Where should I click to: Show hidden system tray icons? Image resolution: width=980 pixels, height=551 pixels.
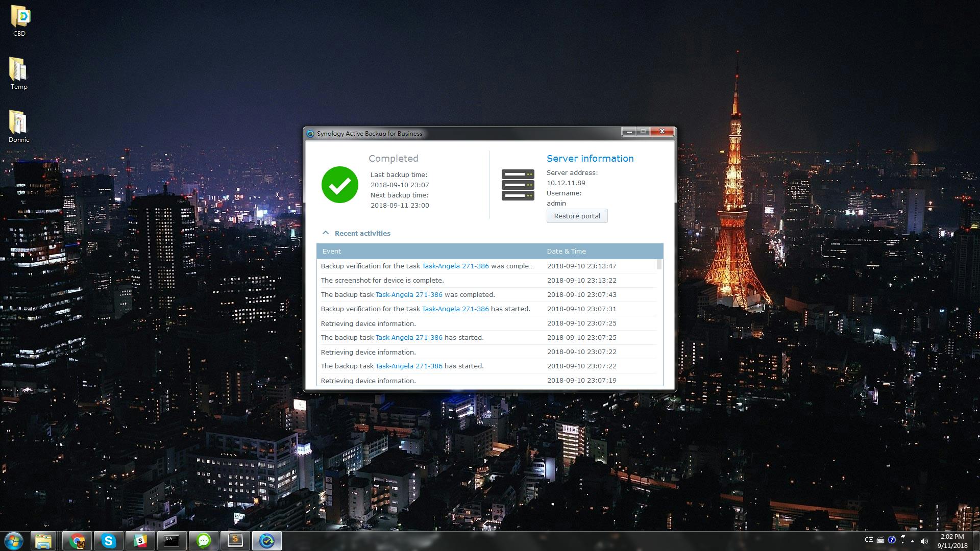(912, 541)
